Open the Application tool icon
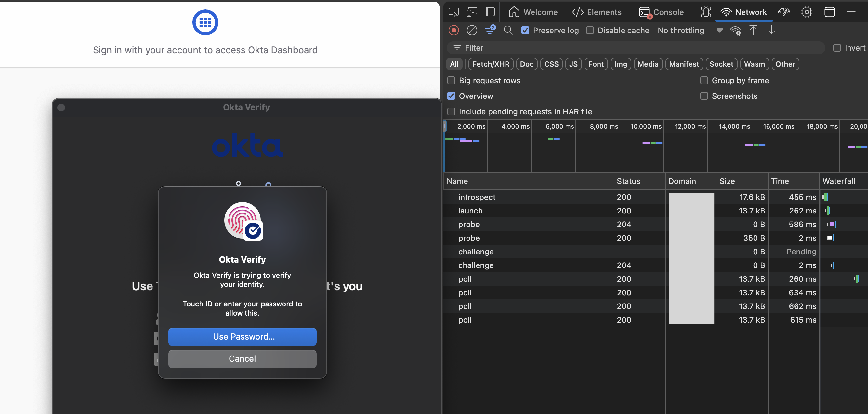The image size is (868, 414). click(829, 12)
